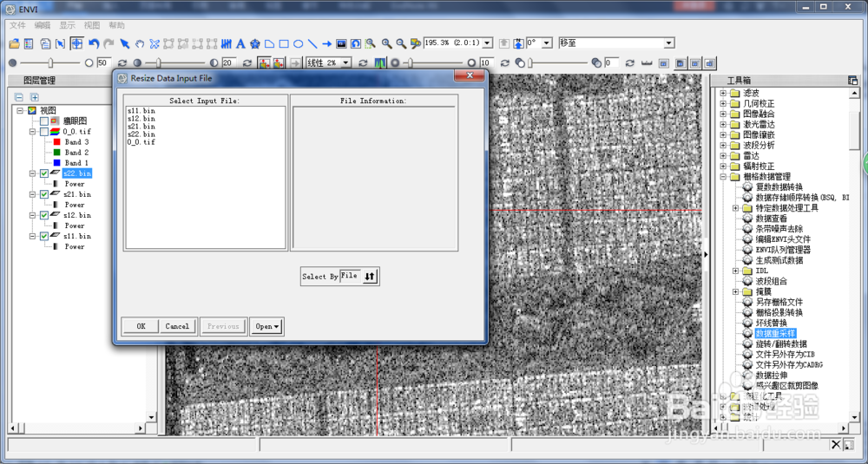Open the 旋转/翻转数据 tool
The image size is (868, 464).
coord(781,344)
